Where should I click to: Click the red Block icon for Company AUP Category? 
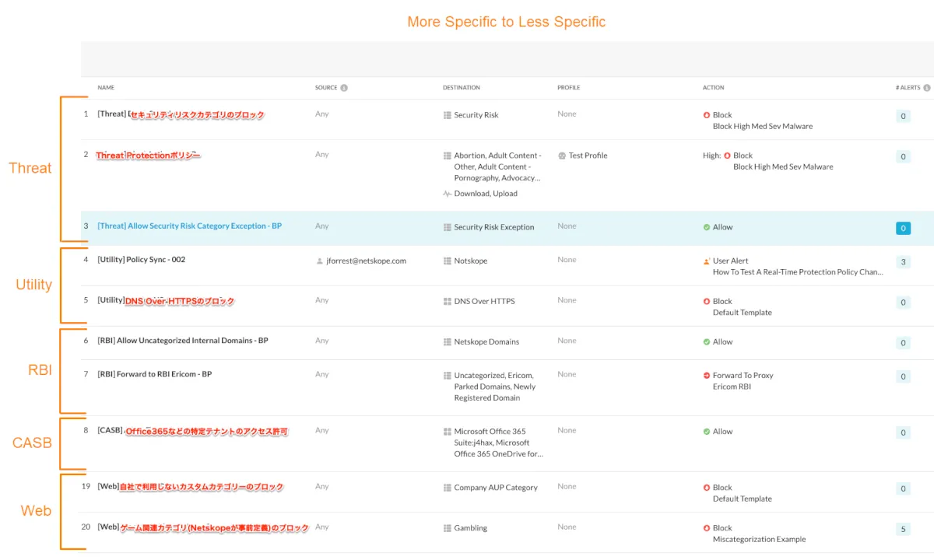tap(707, 488)
